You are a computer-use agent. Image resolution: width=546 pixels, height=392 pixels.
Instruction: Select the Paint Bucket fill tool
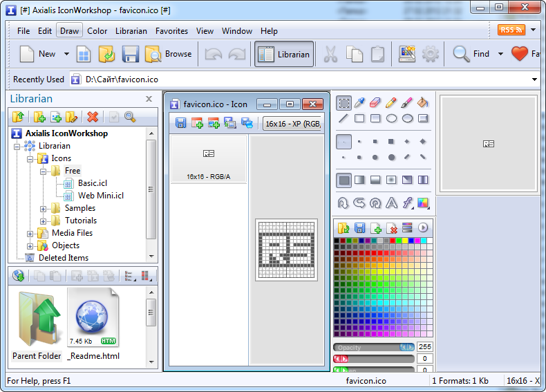(x=422, y=103)
